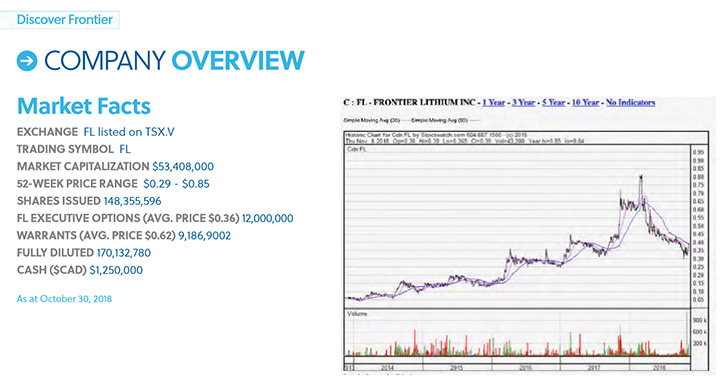Click the 2018 marker on chart timeline
The height and width of the screenshot is (383, 725).
(x=659, y=368)
